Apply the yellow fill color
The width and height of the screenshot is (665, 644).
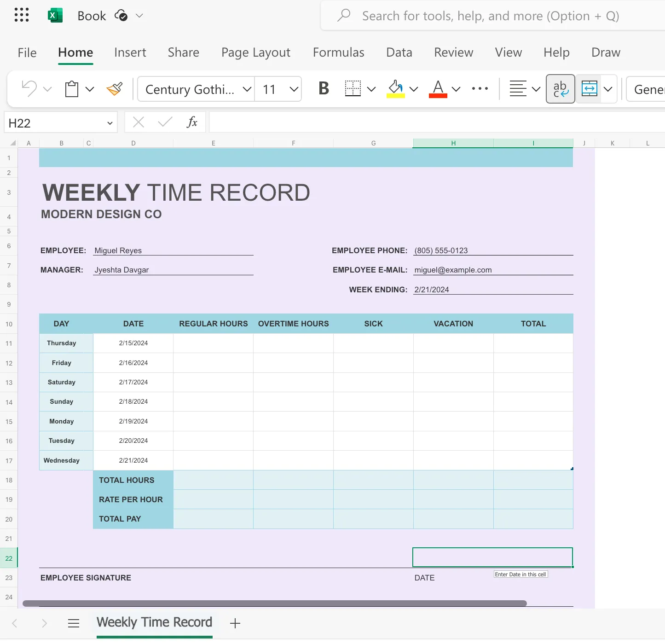[396, 88]
